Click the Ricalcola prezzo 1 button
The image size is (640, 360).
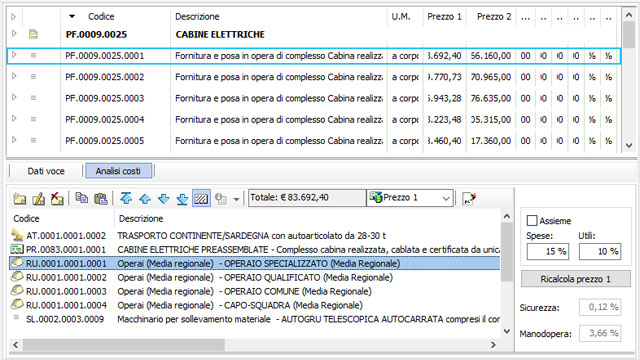(576, 279)
